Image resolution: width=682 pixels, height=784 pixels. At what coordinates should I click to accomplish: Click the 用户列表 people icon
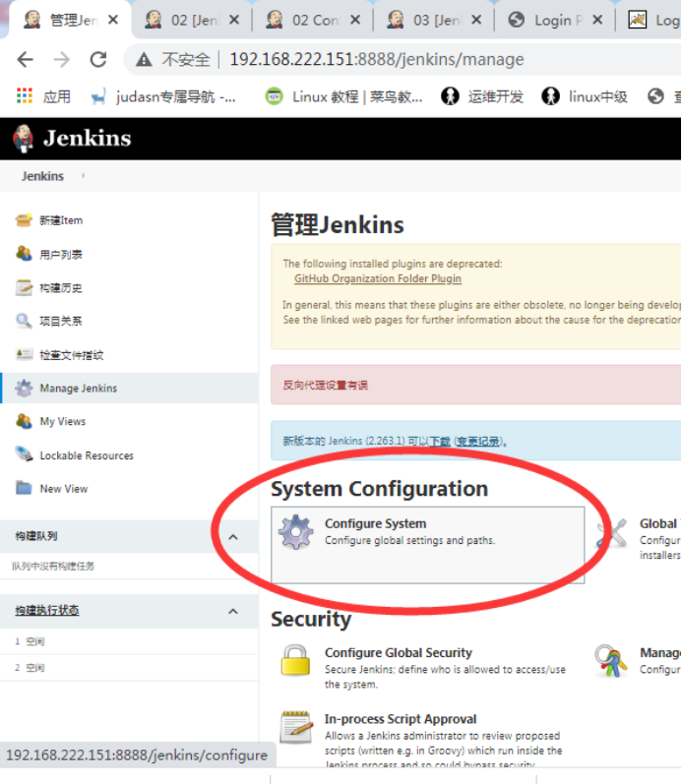[24, 254]
